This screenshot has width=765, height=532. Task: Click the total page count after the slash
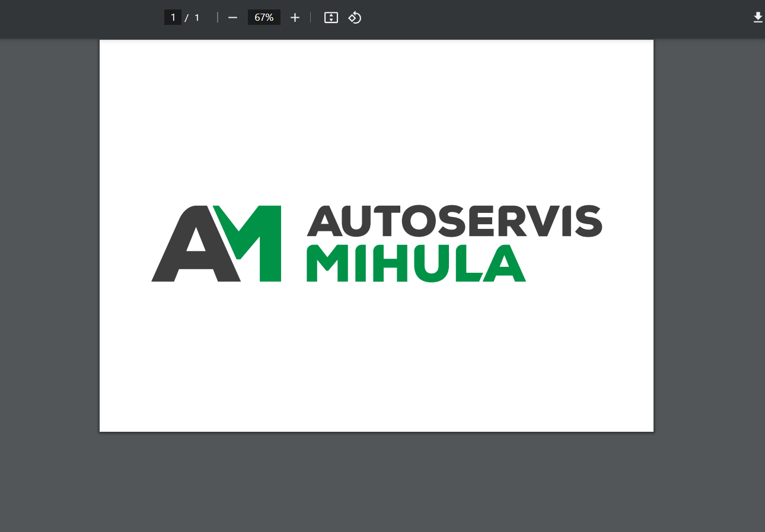[197, 18]
